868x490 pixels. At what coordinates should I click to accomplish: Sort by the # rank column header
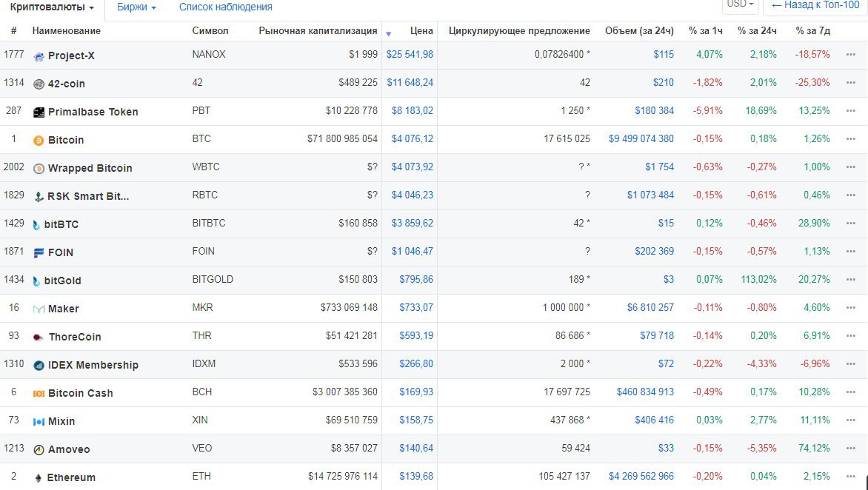[x=14, y=31]
